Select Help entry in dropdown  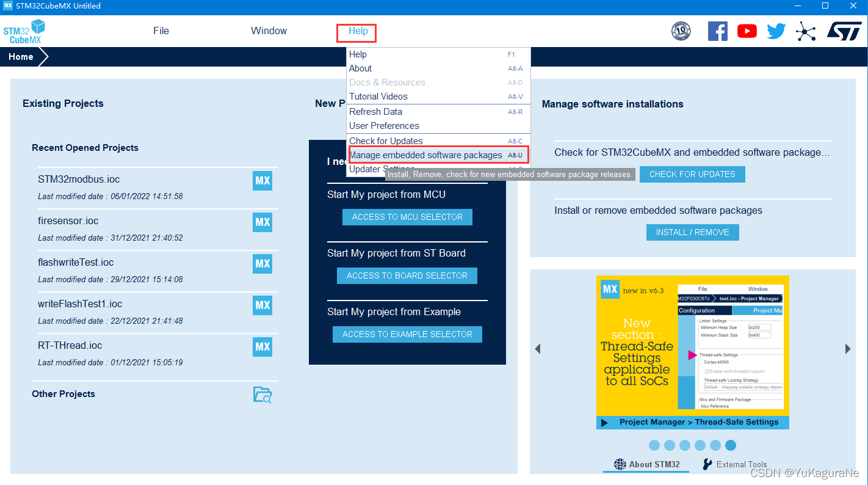point(438,54)
